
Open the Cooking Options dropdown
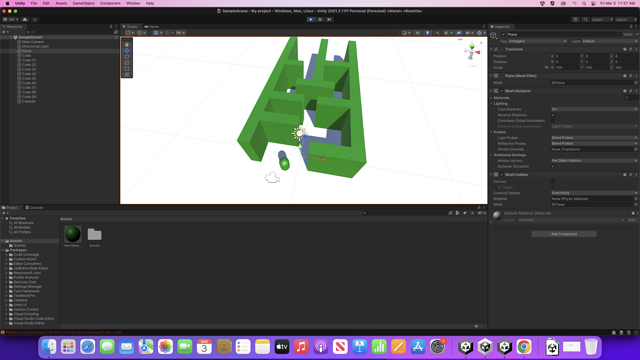coord(594,193)
